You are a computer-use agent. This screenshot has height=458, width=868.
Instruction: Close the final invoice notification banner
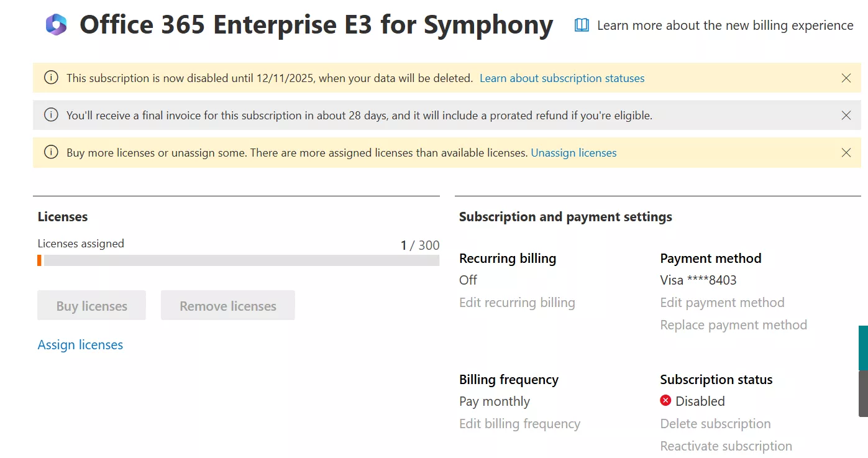coord(846,116)
